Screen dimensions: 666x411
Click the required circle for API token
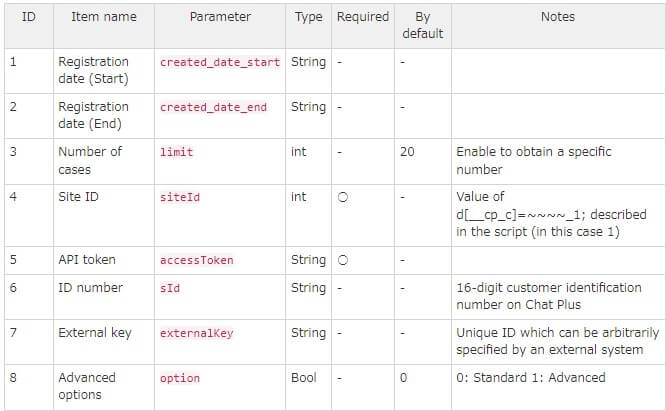tap(343, 260)
